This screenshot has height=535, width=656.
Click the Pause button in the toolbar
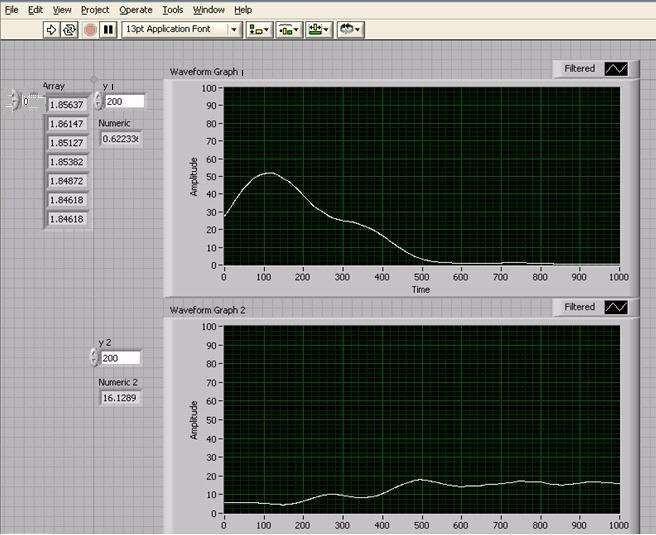tap(108, 30)
